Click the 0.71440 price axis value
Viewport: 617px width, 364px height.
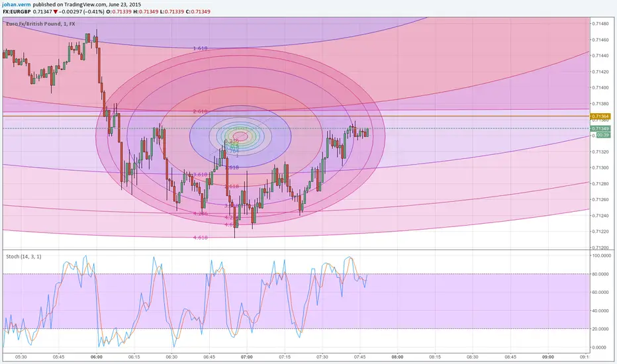tap(601, 56)
